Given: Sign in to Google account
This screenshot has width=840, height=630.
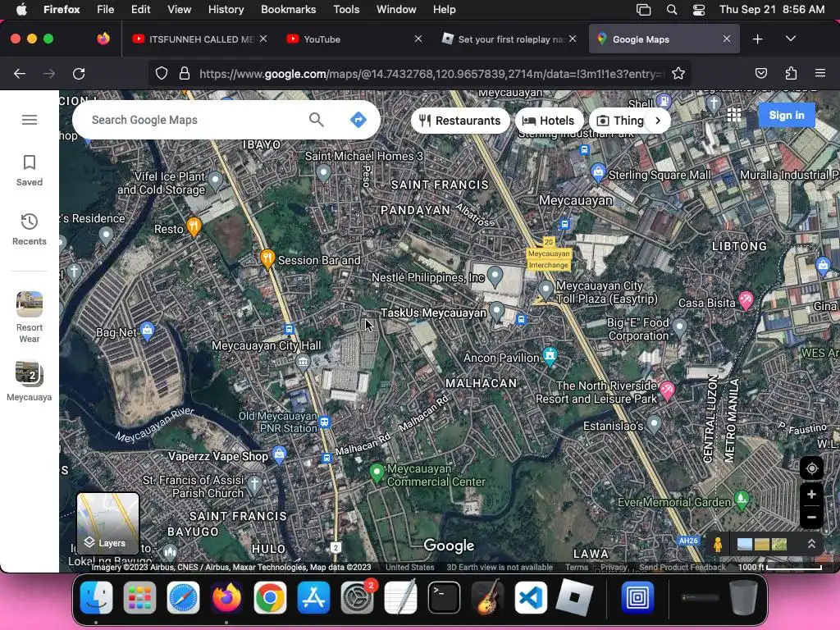Looking at the screenshot, I should click(x=787, y=115).
